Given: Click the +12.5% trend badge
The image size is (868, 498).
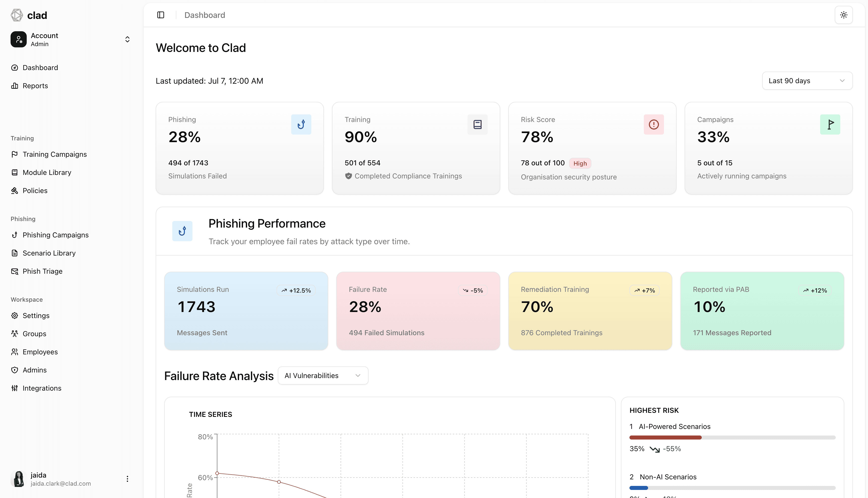Looking at the screenshot, I should coord(296,290).
